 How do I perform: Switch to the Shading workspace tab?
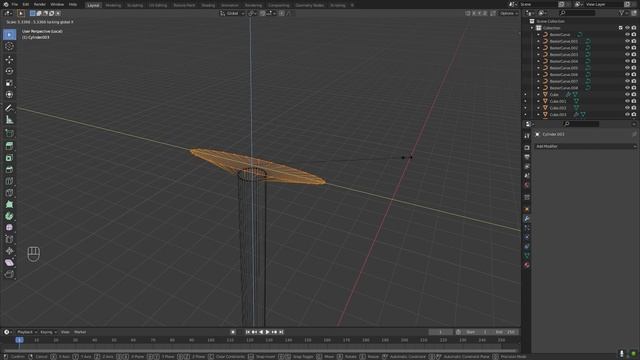click(208, 5)
